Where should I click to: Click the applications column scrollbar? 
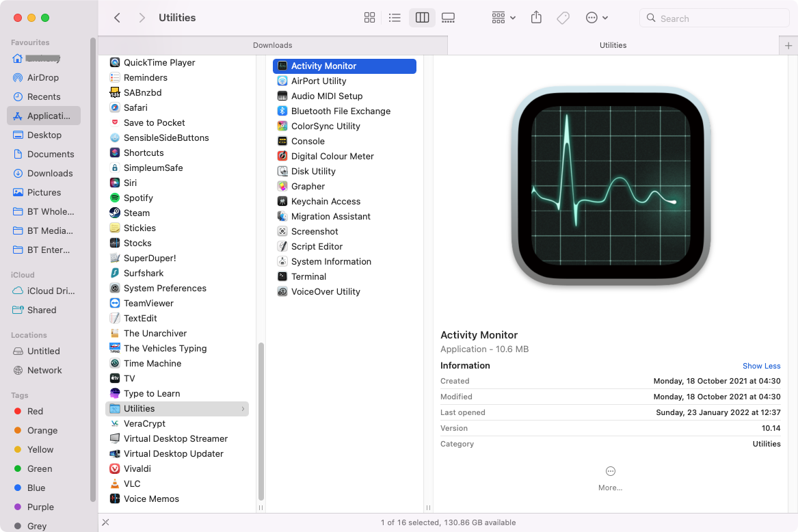261,421
